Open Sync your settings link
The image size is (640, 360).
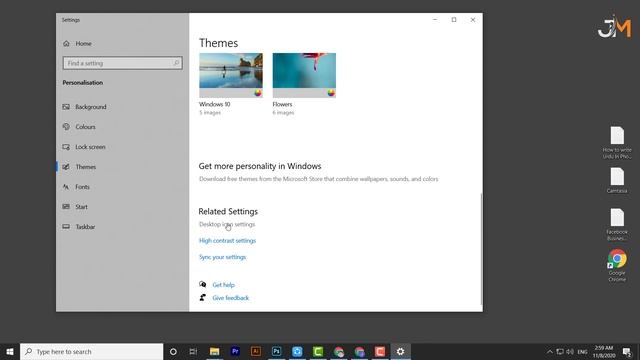[x=222, y=257]
